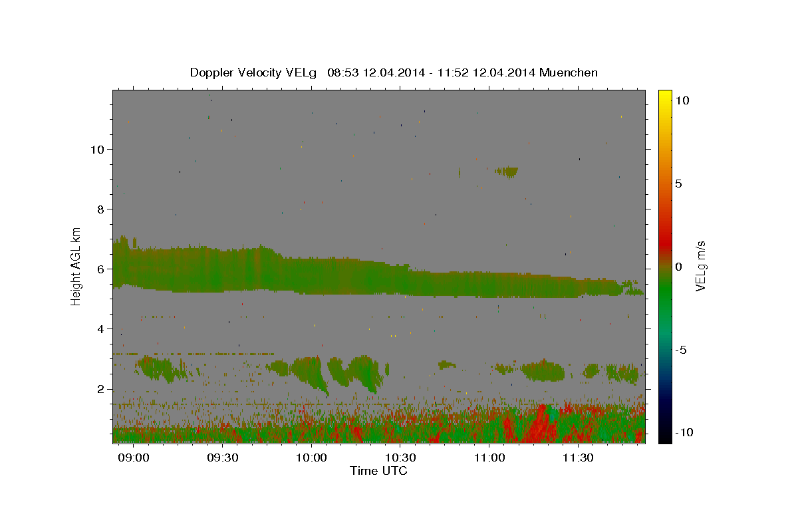Select the 11:00 time tick label
This screenshot has height=532, width=798.
point(489,458)
